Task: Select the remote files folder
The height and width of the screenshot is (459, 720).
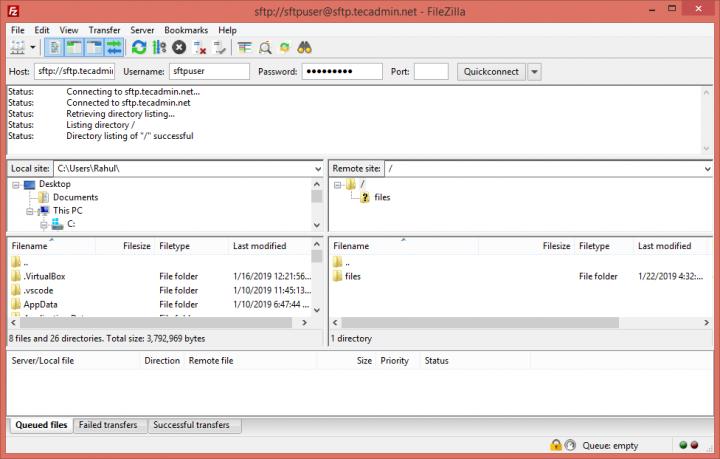Action: point(352,276)
